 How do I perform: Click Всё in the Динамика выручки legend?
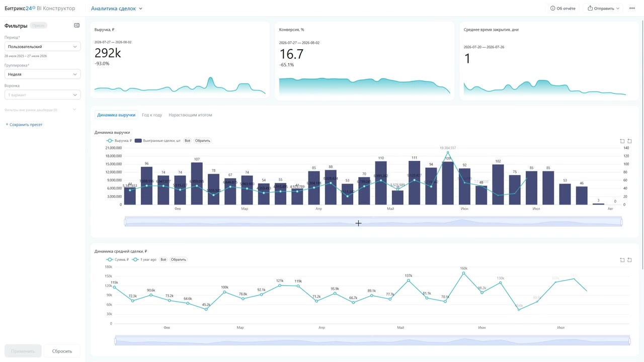tap(187, 141)
